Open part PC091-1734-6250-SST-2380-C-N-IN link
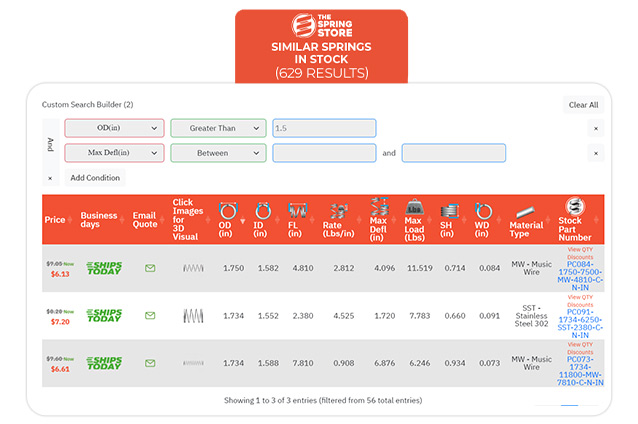Screen dimensions: 638x424 [x=580, y=323]
